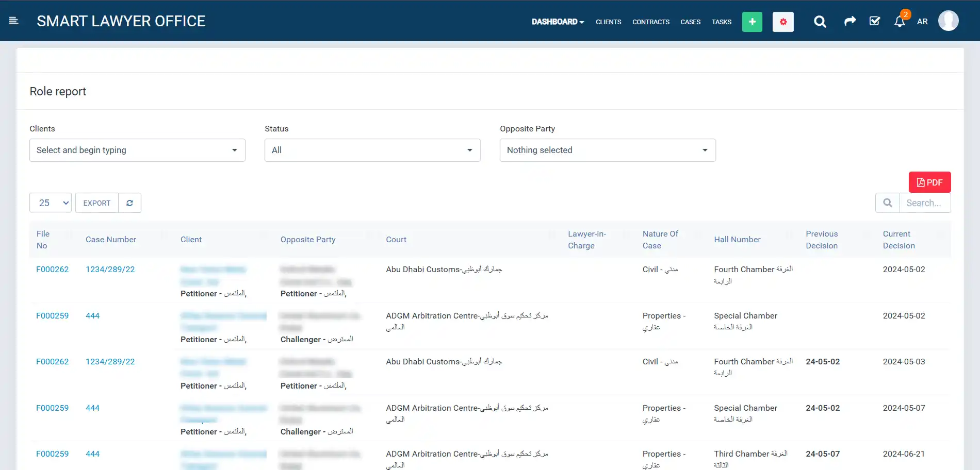Click the share arrow icon

pyautogui.click(x=850, y=22)
